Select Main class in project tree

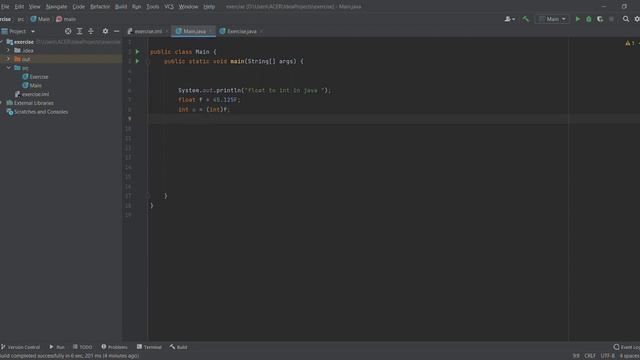pyautogui.click(x=32, y=85)
